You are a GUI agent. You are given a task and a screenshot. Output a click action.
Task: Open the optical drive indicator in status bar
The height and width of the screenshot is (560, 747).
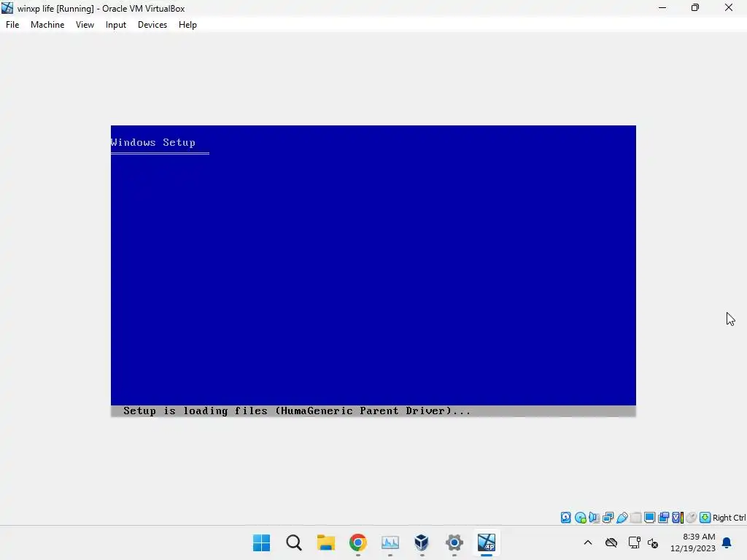(x=580, y=518)
